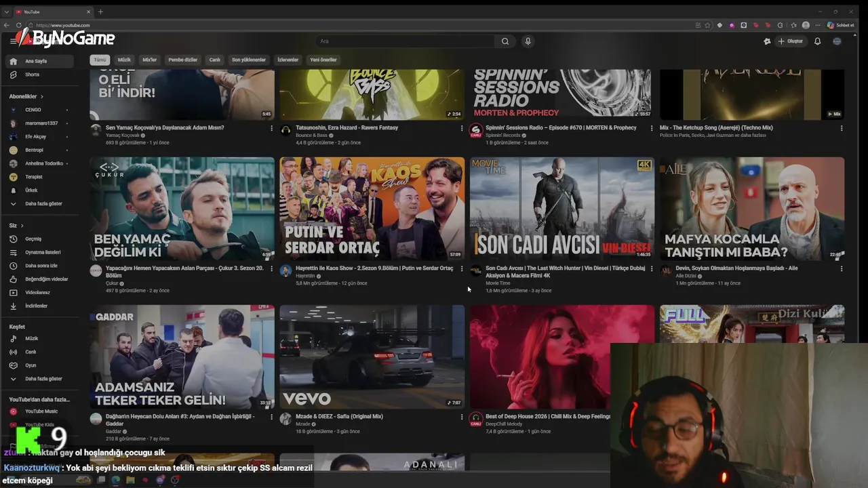
Task: Explore Müzik under Keşfet
Action: 41,338
